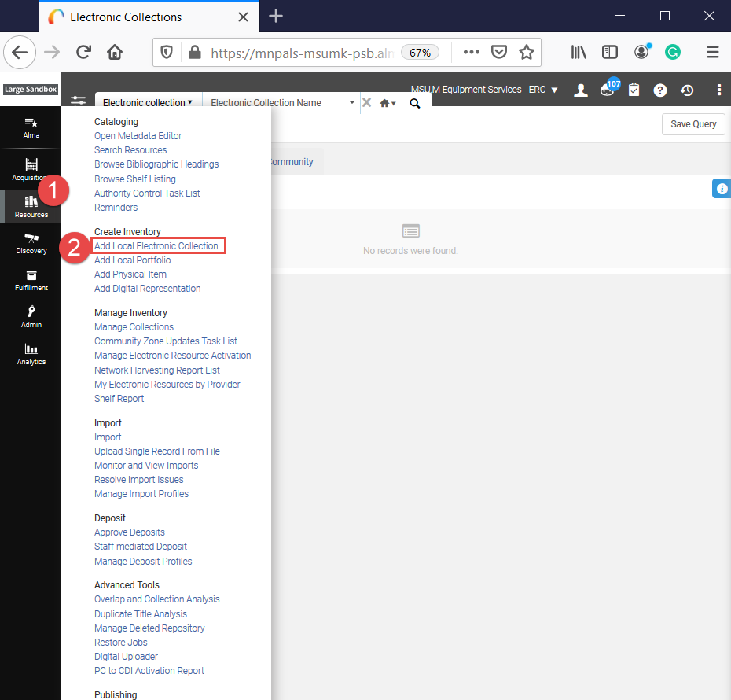Reload the page in the browser

tap(83, 52)
